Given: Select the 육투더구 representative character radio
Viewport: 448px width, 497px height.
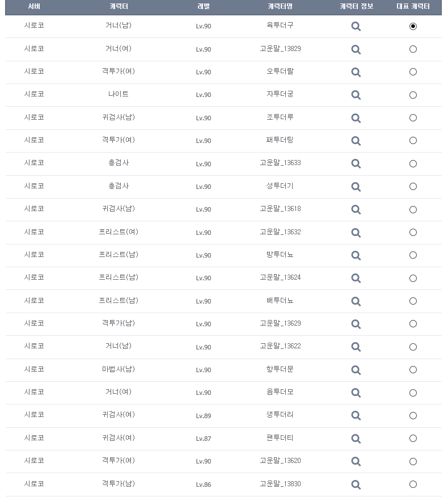Looking at the screenshot, I should pos(413,26).
